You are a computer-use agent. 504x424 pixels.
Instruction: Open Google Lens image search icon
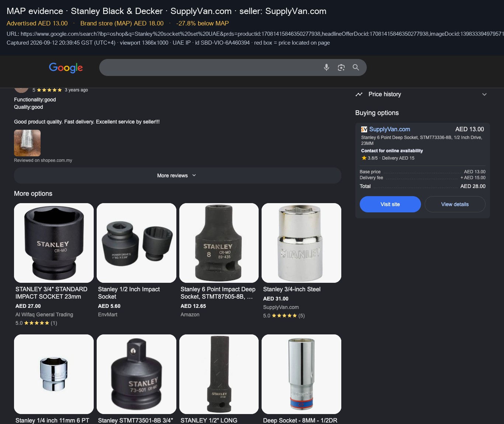[x=341, y=67]
